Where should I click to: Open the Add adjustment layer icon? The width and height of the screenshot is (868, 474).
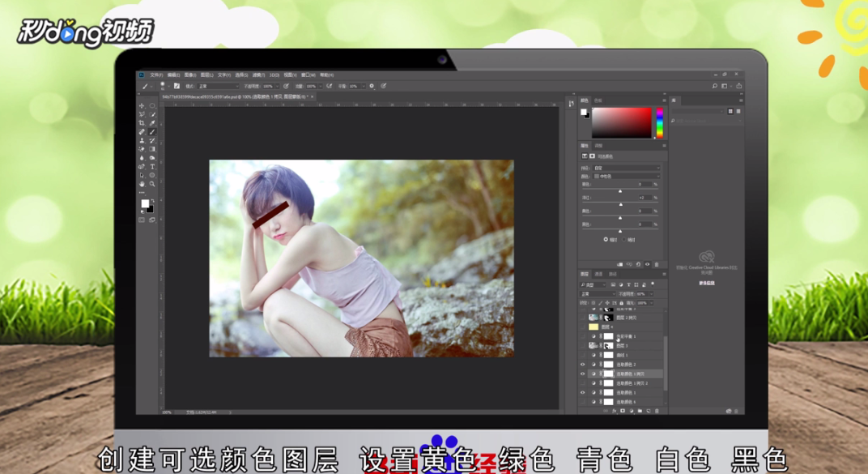[x=632, y=412]
